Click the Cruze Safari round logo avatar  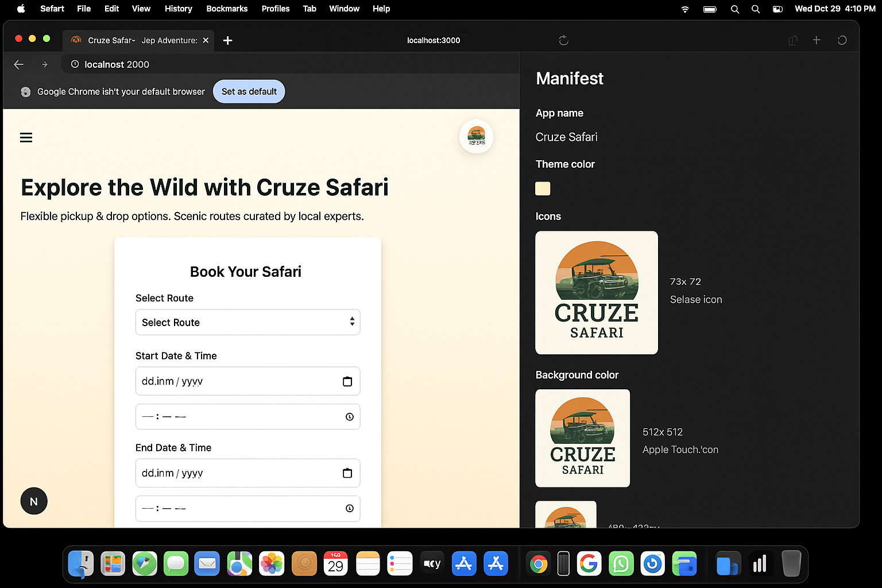[x=476, y=136]
